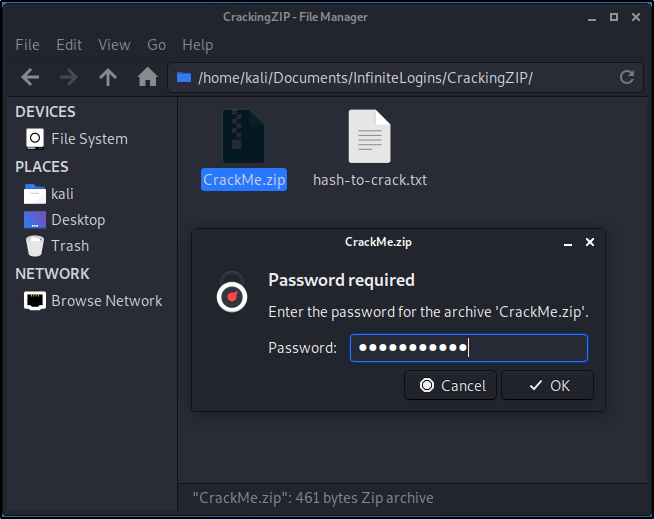Confirm the password with OK
654x519 pixels.
tap(547, 385)
